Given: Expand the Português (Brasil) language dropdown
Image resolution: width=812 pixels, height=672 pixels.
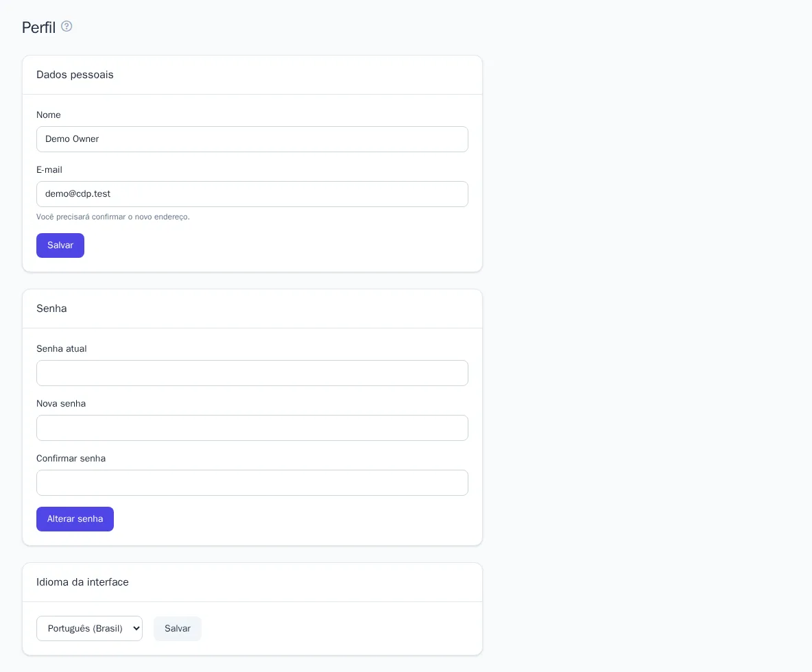Looking at the screenshot, I should [90, 629].
